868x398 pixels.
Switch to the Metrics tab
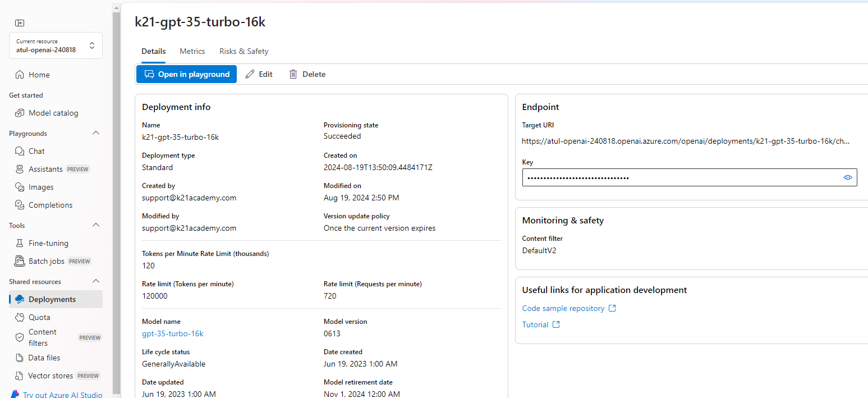[x=192, y=51]
